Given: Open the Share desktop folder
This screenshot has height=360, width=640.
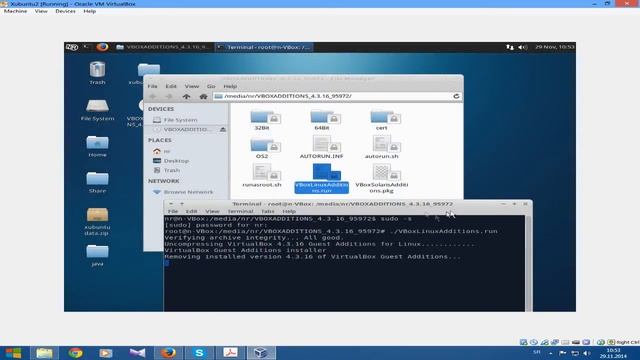Looking at the screenshot, I should (97, 182).
